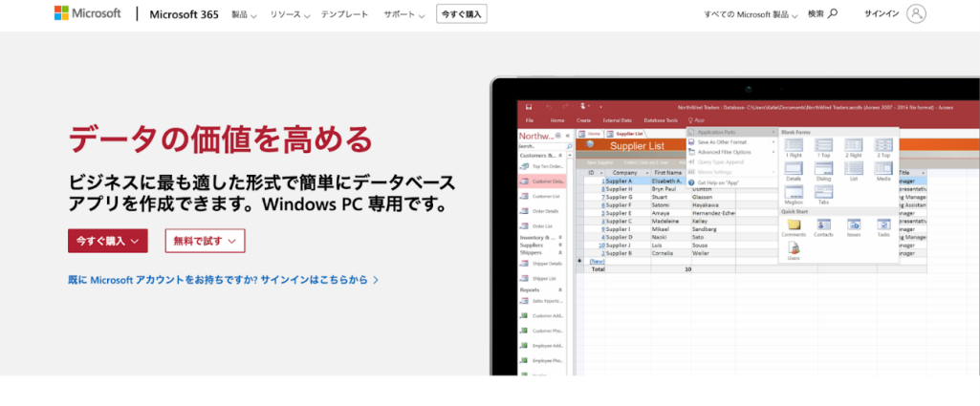The height and width of the screenshot is (406, 980).
Task: Click the outlined 今すぐ購入 header button
Action: [462, 13]
